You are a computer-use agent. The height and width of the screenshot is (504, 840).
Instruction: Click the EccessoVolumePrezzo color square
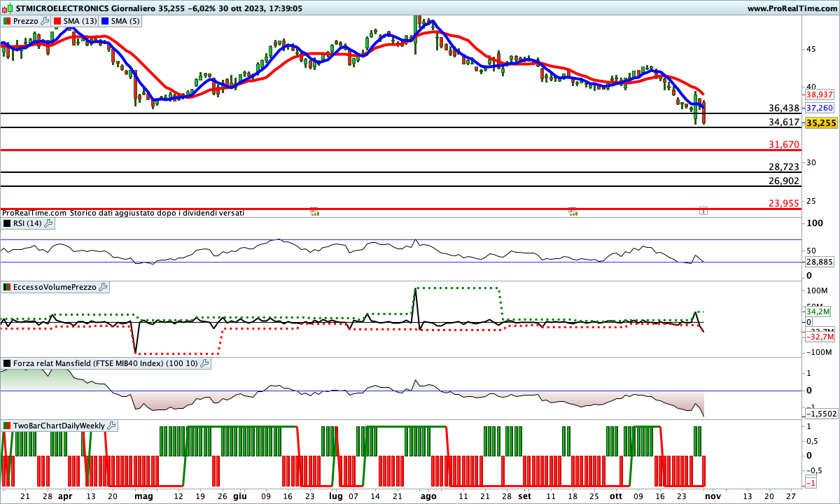coord(6,287)
